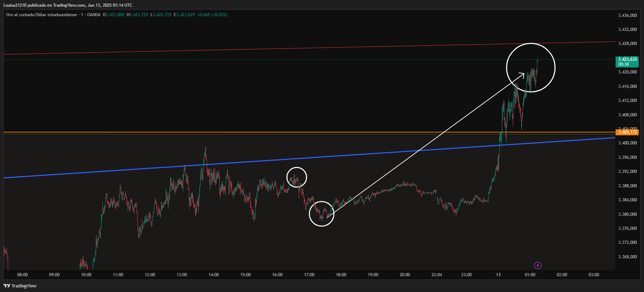This screenshot has height=292, width=644.
Task: Click price axis label 3.412,000
Action: coord(628,100)
